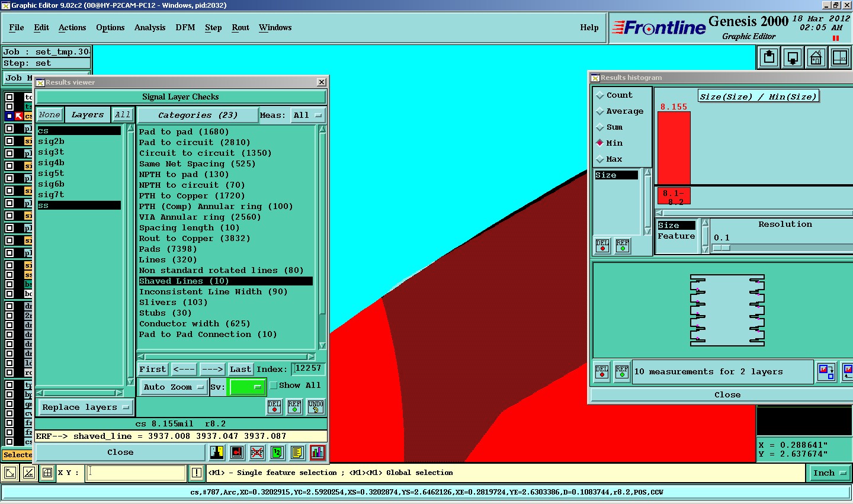Open the Replace layers dropdown

tap(85, 407)
